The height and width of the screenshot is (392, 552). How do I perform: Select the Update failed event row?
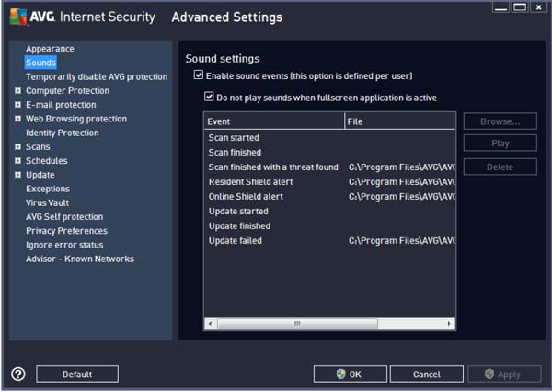(236, 241)
